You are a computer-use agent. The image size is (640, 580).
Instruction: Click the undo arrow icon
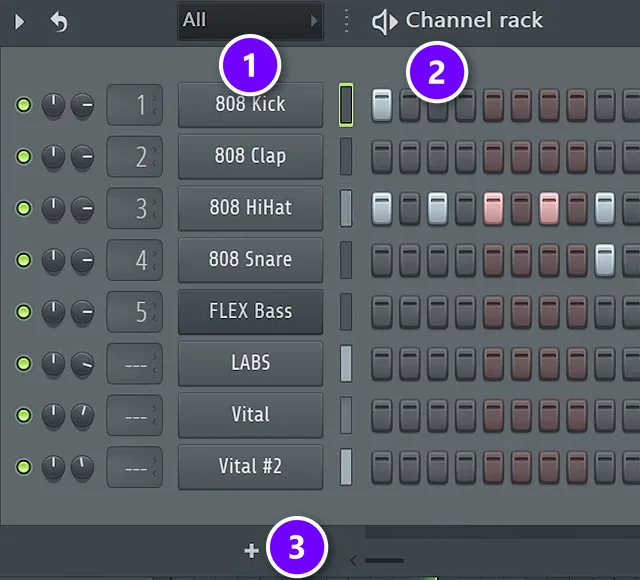coord(59,22)
